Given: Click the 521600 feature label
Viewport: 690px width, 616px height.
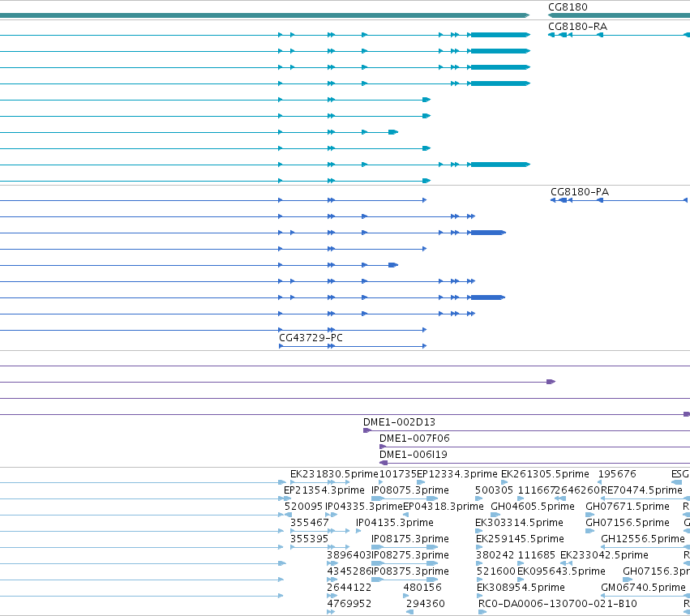Looking at the screenshot, I should [495, 571].
